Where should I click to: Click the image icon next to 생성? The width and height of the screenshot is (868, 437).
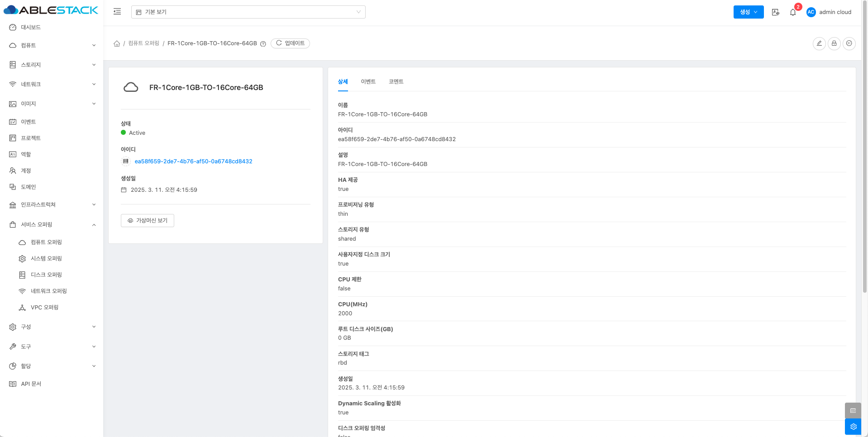pos(776,12)
